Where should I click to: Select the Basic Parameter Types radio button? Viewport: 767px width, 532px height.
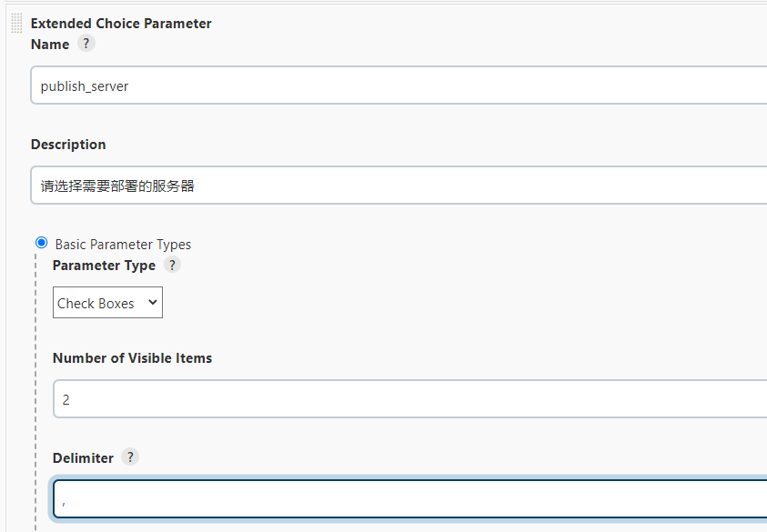(41, 243)
